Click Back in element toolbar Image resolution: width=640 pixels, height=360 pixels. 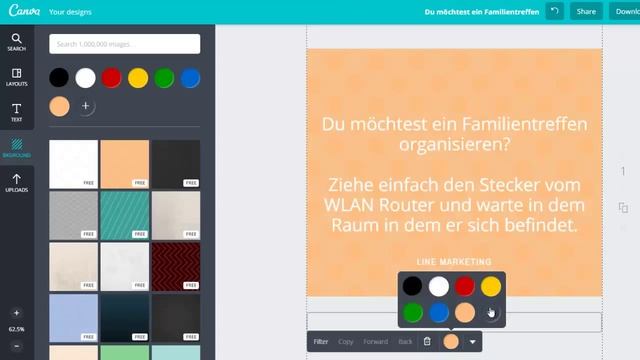[x=405, y=342]
